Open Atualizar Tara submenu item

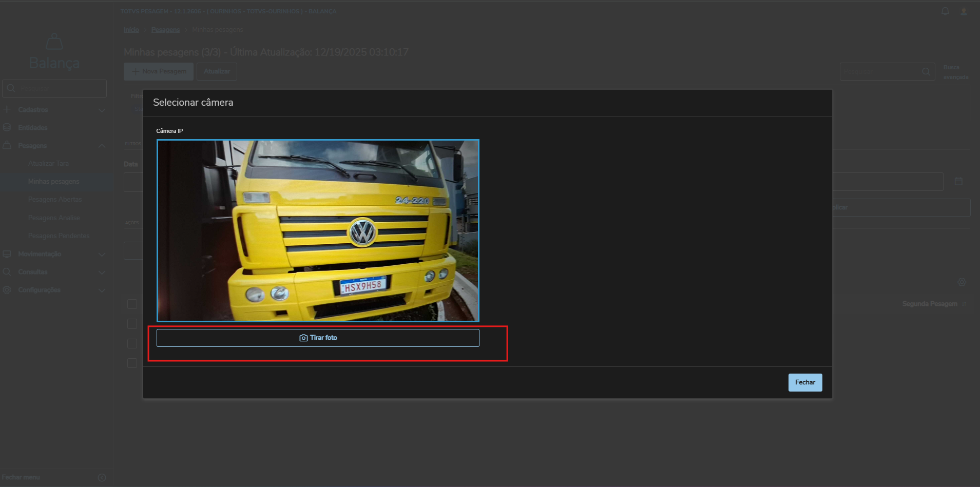(48, 164)
